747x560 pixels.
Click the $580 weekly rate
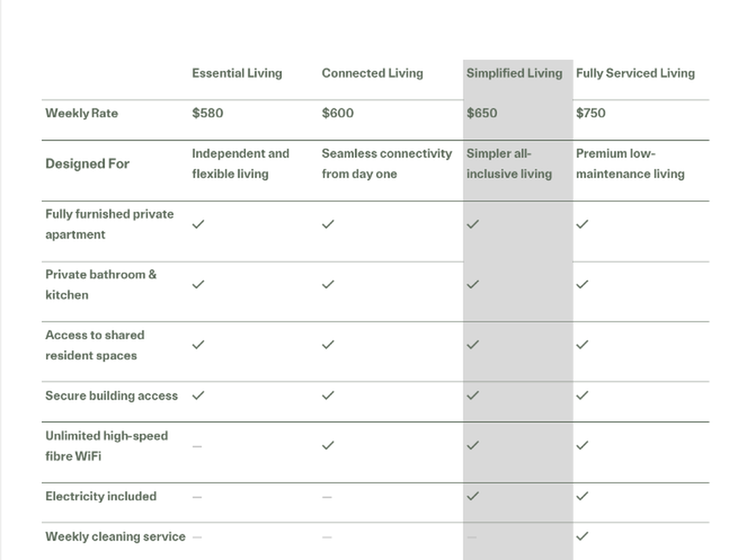(x=208, y=113)
